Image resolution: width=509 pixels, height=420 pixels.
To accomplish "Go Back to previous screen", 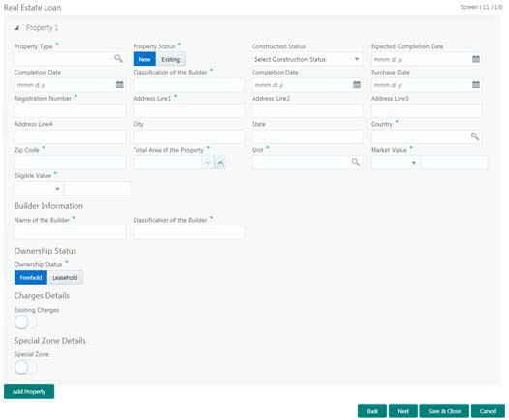I will (x=372, y=411).
